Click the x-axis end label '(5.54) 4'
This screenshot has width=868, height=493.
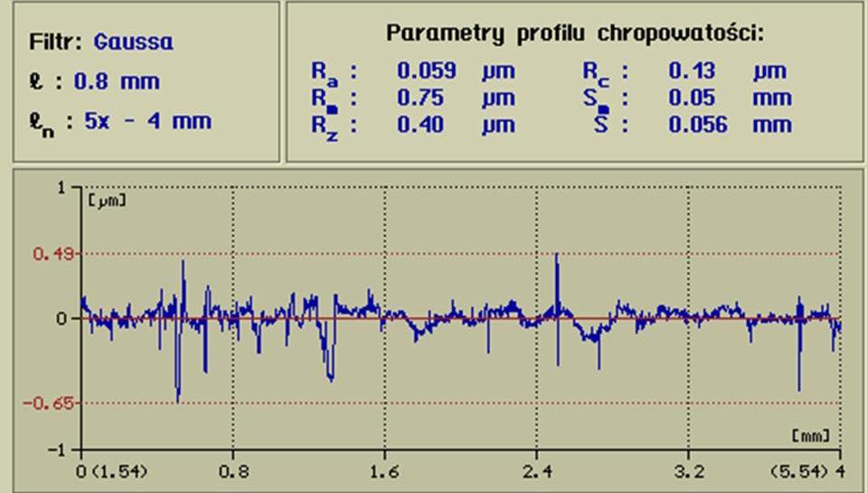[807, 472]
